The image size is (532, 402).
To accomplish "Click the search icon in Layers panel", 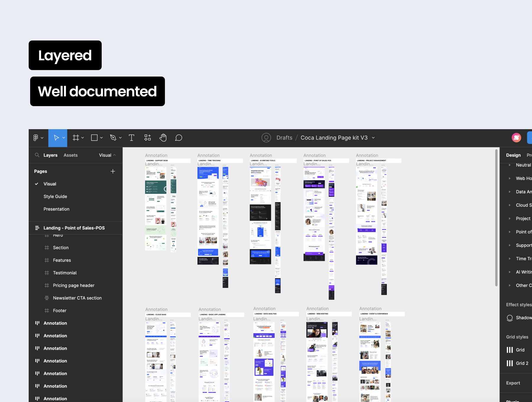I will click(x=37, y=155).
